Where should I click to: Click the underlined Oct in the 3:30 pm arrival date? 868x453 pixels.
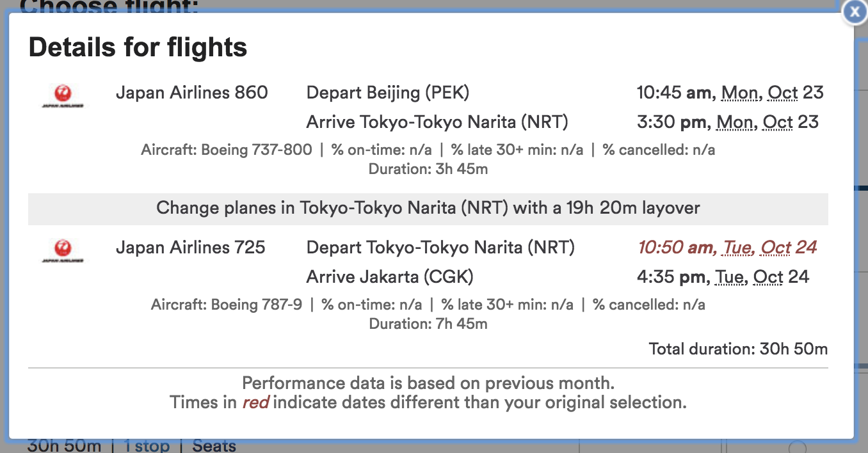[778, 122]
